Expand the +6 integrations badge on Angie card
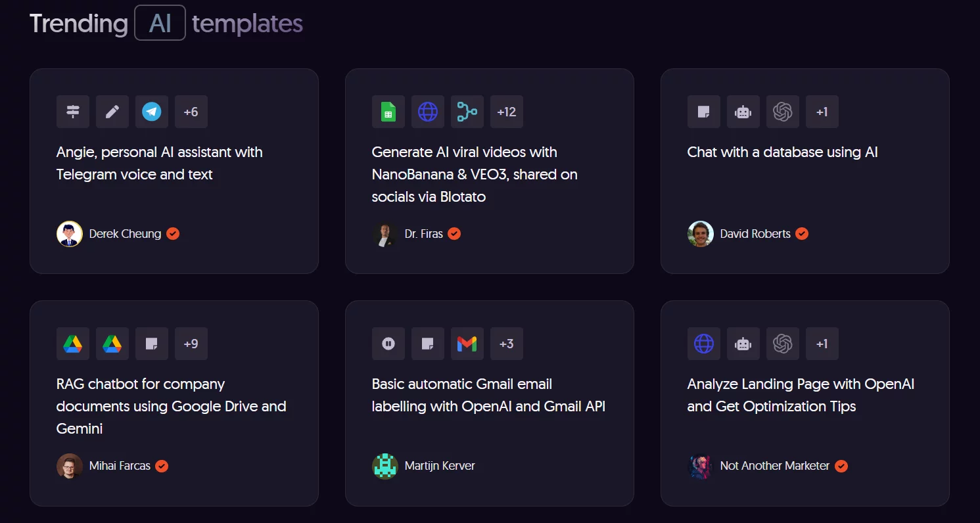This screenshot has width=980, height=523. (191, 112)
